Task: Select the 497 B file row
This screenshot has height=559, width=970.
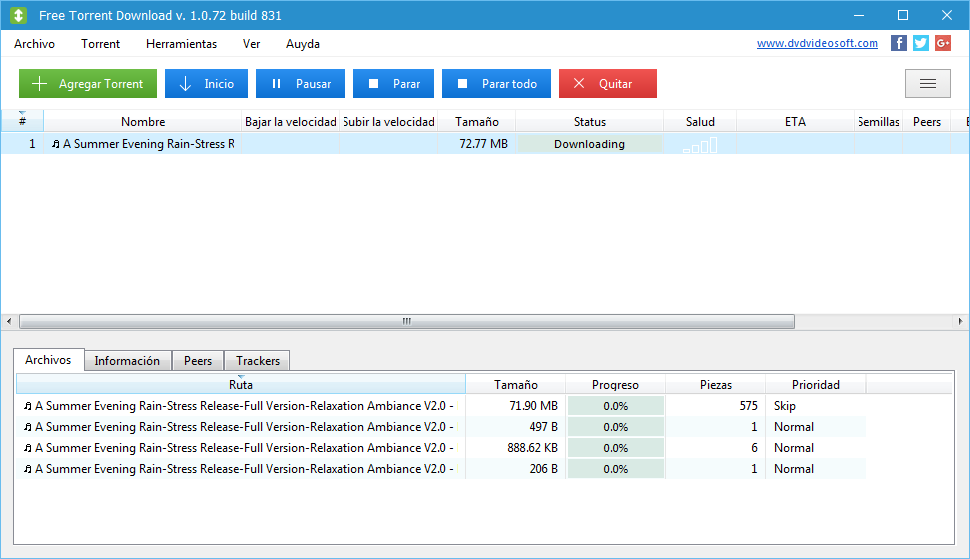Action: point(441,427)
